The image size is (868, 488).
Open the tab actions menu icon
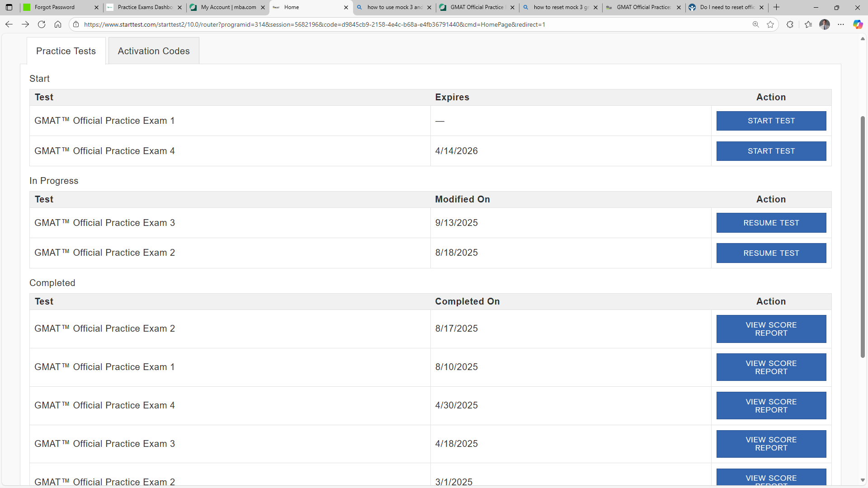9,7
